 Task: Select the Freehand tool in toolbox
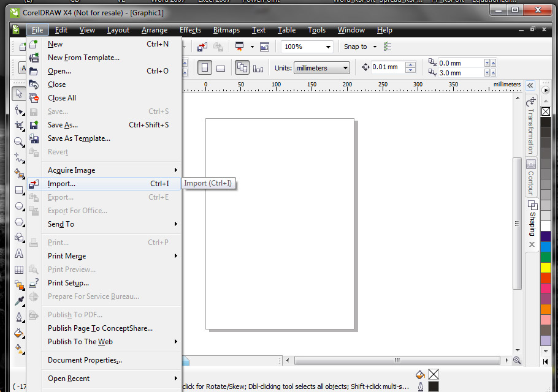point(19,157)
